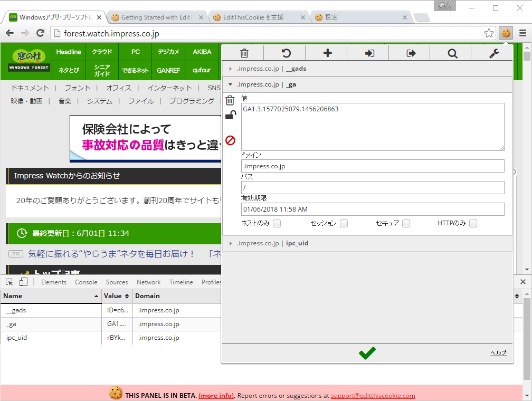Click the reset cookies icon

point(286,53)
